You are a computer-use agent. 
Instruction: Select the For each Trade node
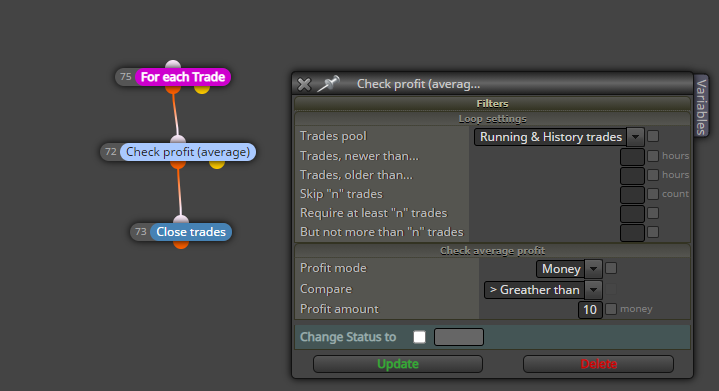183,77
